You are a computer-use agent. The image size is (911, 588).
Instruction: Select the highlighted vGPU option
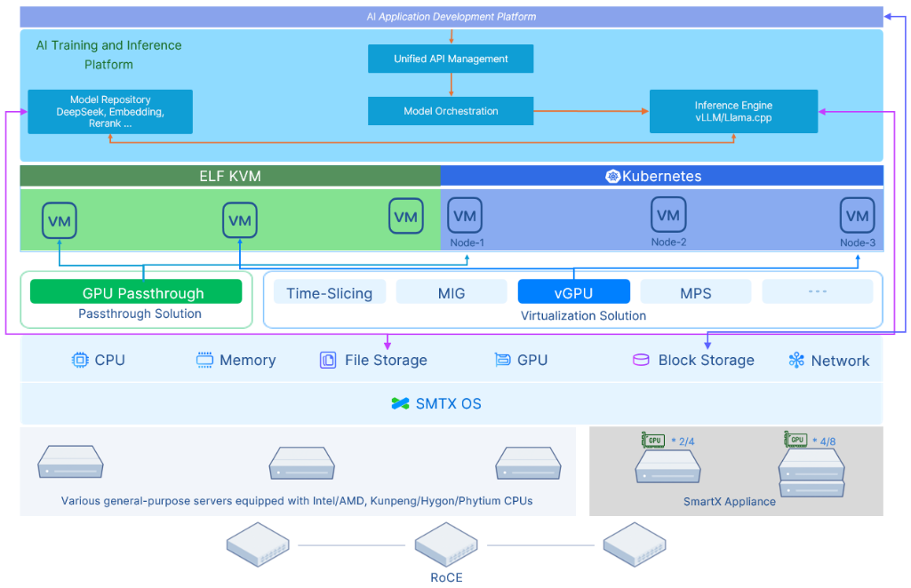point(574,292)
